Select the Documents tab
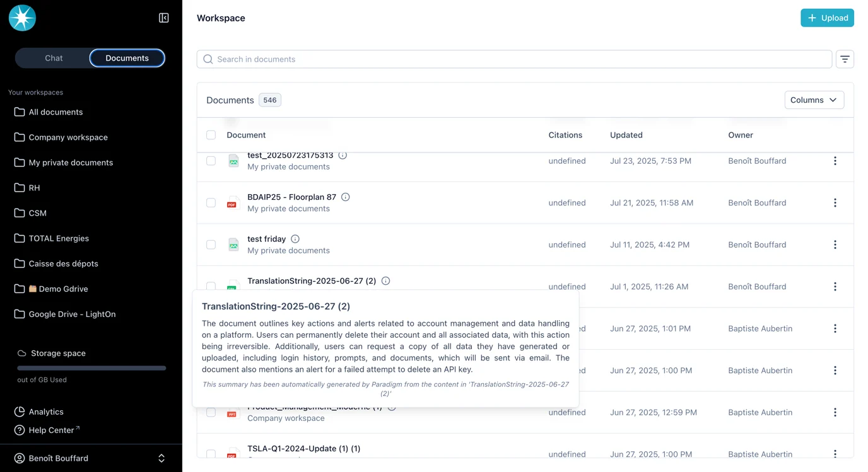 pos(126,57)
